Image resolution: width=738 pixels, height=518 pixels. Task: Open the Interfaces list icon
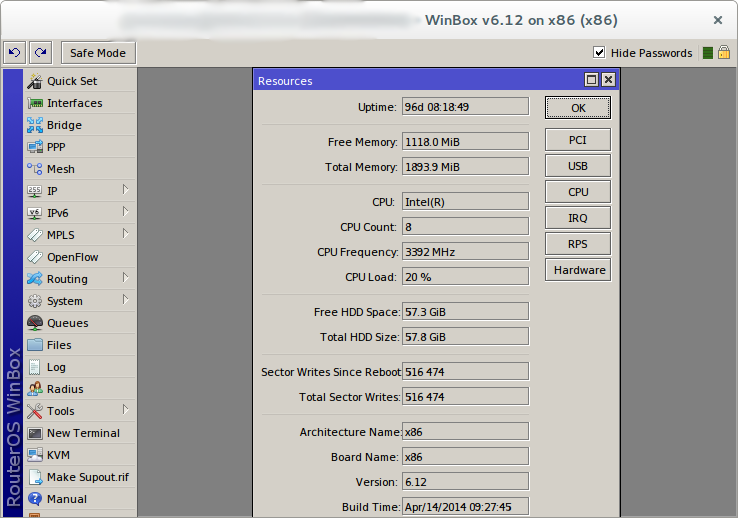[35, 103]
